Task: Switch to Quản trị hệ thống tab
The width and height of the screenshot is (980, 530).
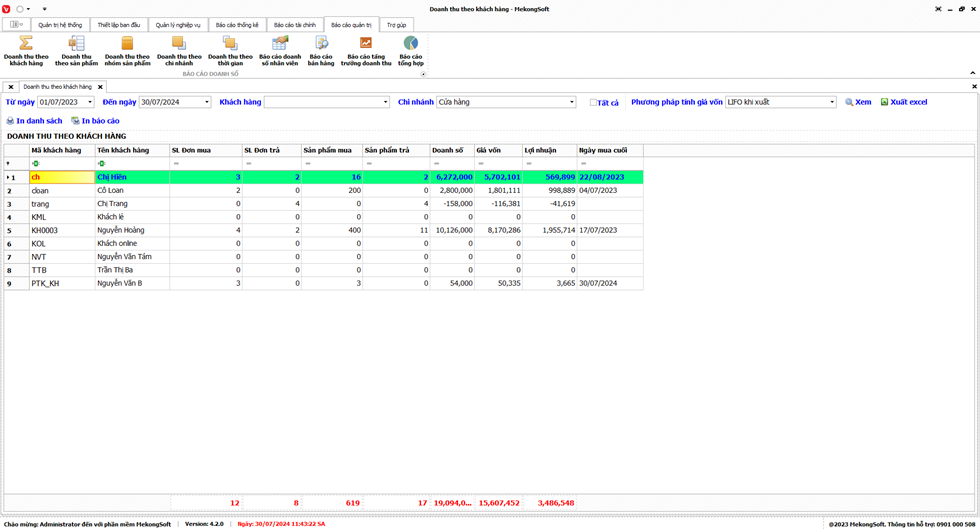Action: (60, 25)
